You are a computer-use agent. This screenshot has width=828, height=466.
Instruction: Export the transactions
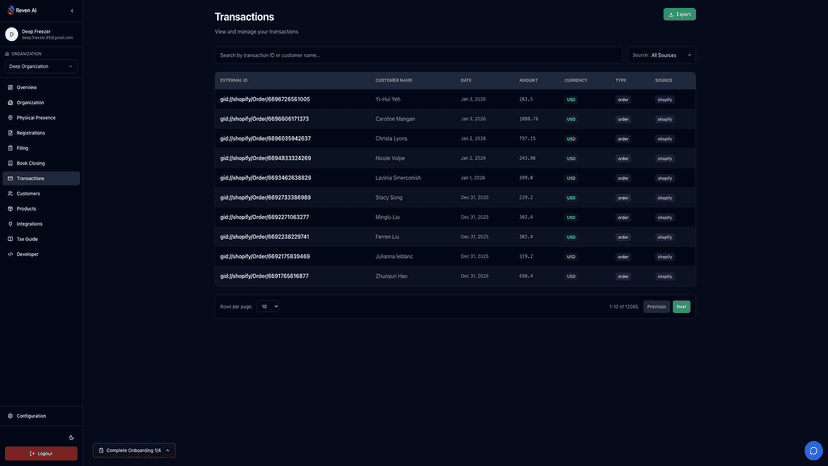[x=680, y=14]
